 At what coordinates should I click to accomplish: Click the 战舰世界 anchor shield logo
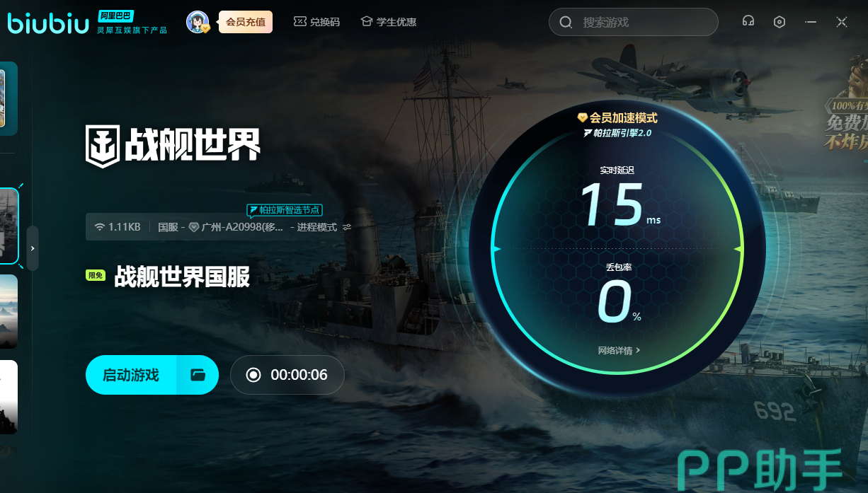click(102, 146)
